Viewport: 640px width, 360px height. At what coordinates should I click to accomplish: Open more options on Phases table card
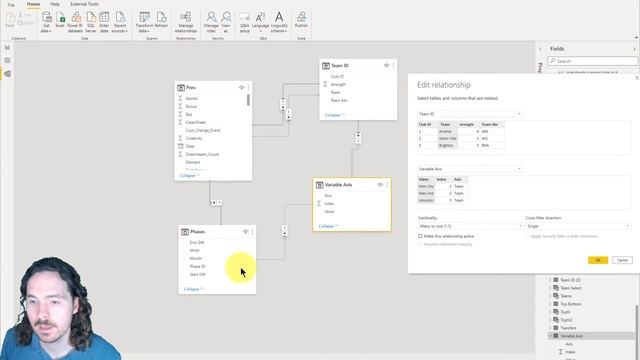pos(252,232)
